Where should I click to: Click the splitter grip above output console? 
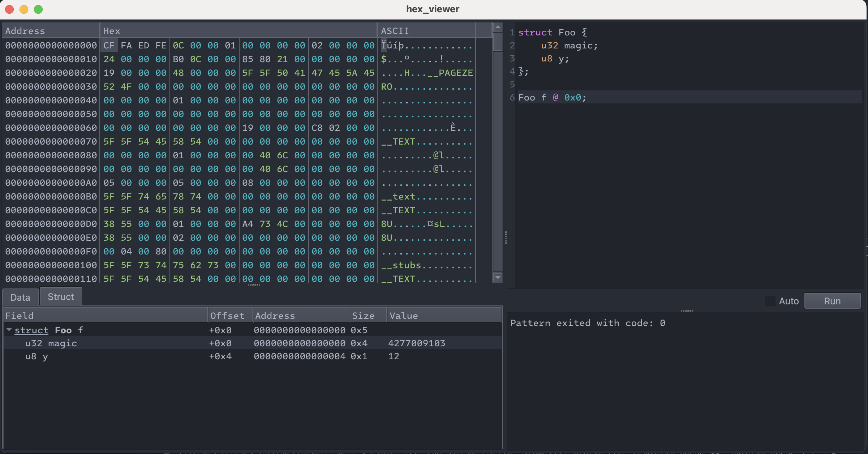687,311
